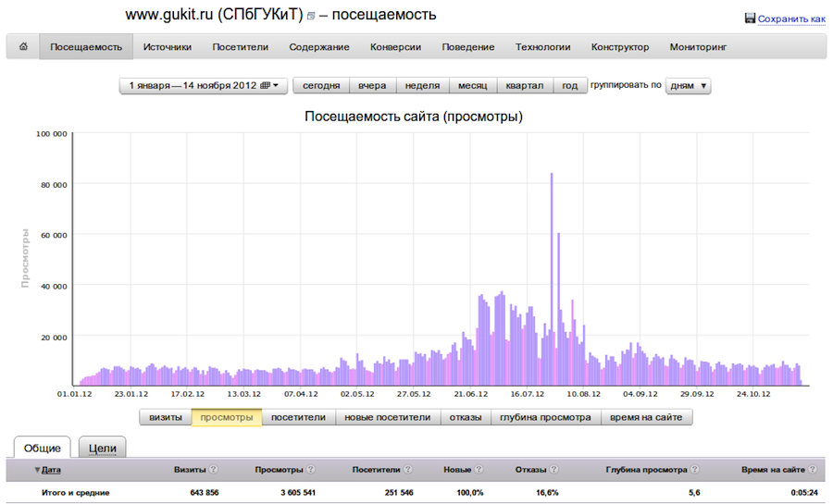Click the home icon in navigation bar
Screen dimensions: 833x504
(x=23, y=47)
